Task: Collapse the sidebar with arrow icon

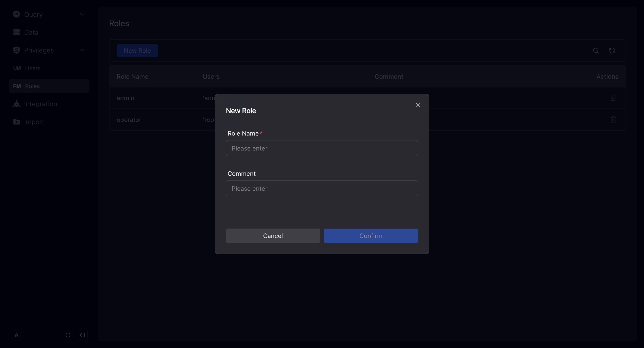Action: (x=82, y=335)
